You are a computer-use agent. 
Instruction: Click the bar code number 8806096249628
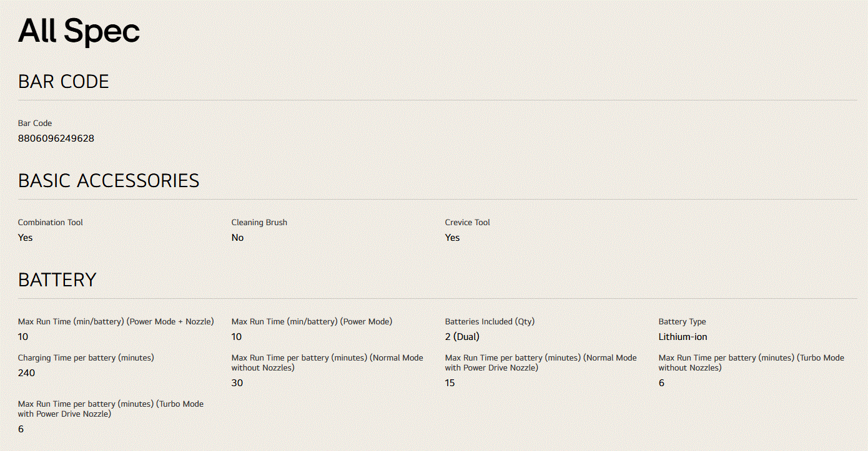click(56, 138)
